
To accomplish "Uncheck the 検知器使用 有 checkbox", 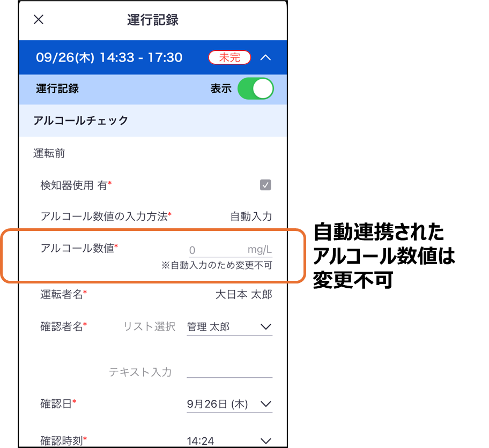I will tap(265, 185).
